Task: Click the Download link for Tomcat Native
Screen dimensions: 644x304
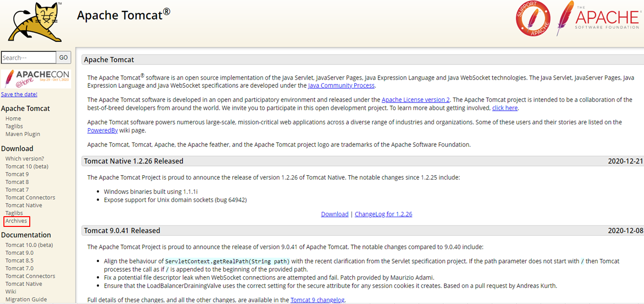Action: [x=334, y=214]
